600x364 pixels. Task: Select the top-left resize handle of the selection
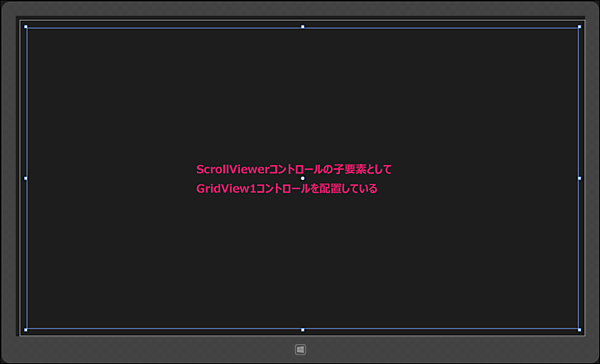26,27
